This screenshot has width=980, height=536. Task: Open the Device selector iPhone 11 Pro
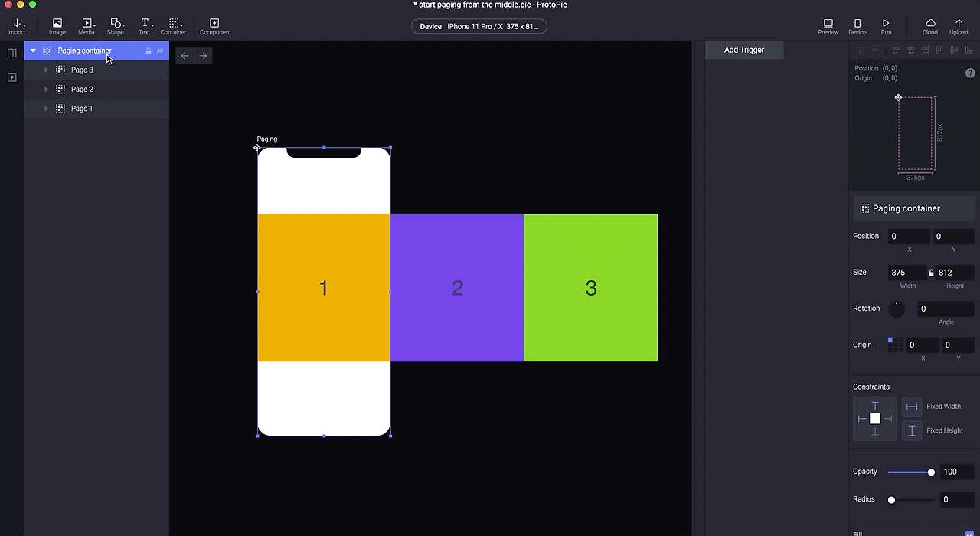click(480, 26)
